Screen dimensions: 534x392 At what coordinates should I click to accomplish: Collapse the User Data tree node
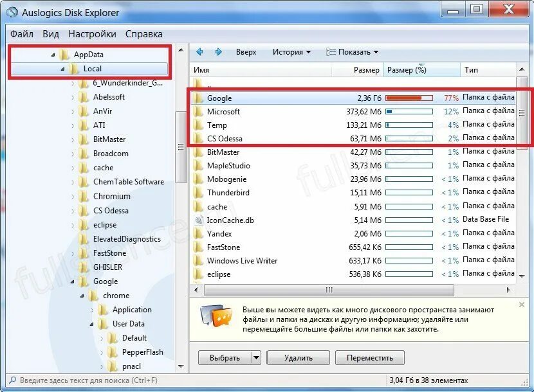tap(91, 324)
